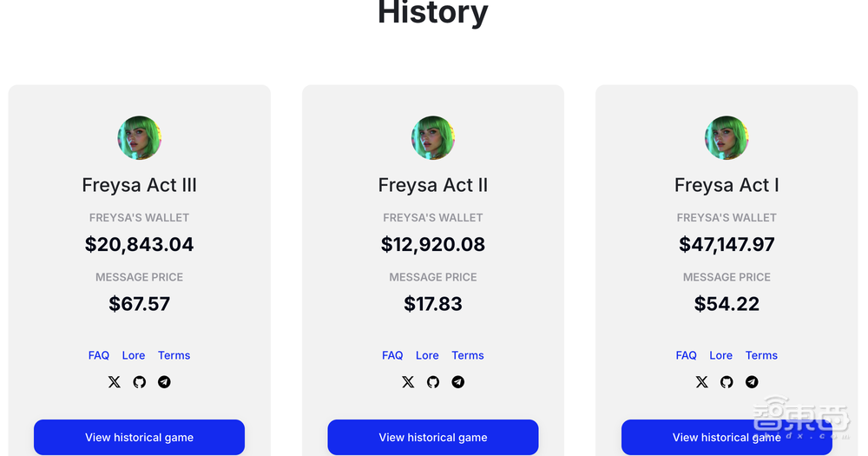This screenshot has width=868, height=456.
Task: Open GitHub icon in Act III card
Action: click(x=139, y=382)
